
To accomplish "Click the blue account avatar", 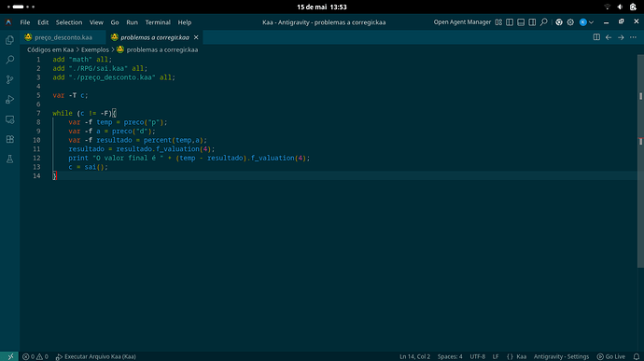I will (x=582, y=22).
